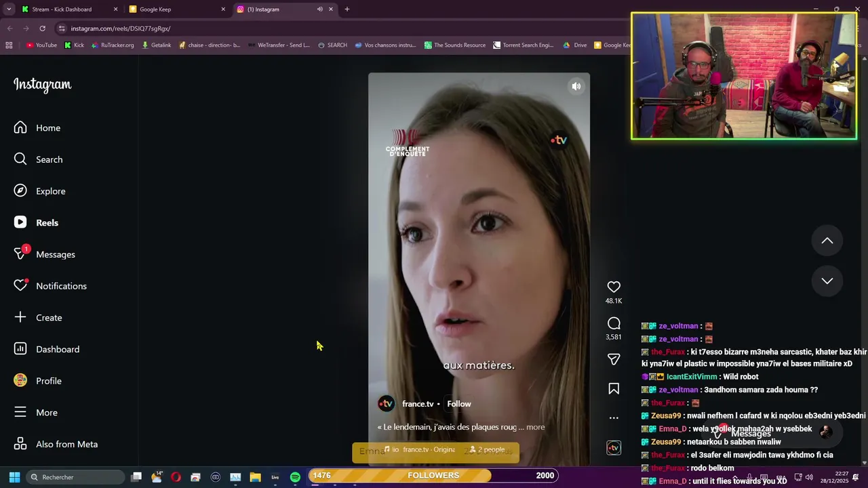Open the YouTube bookmark
This screenshot has width=868, height=488.
coord(41,45)
